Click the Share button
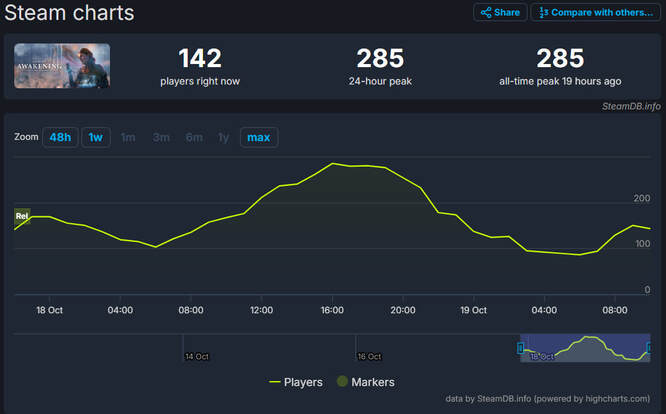Screen dimensions: 666x414 pyautogui.click(x=500, y=12)
